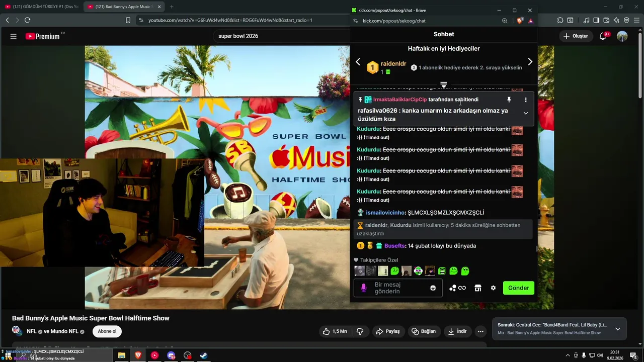The height and width of the screenshot is (362, 644).
Task: Focus the YouTube address bar URL
Action: click(x=230, y=20)
